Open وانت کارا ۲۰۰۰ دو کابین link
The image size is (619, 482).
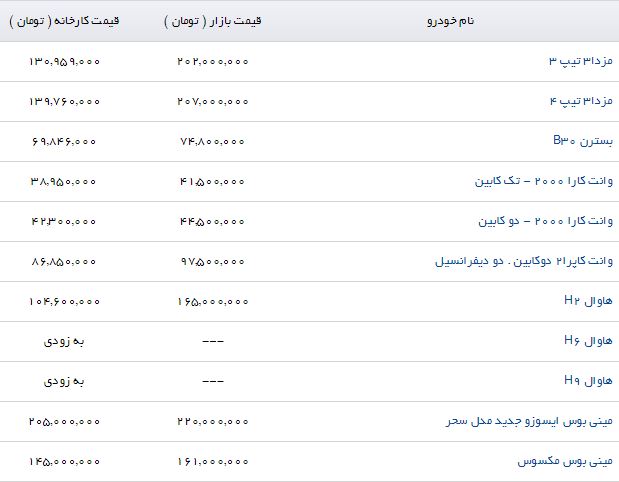click(546, 221)
